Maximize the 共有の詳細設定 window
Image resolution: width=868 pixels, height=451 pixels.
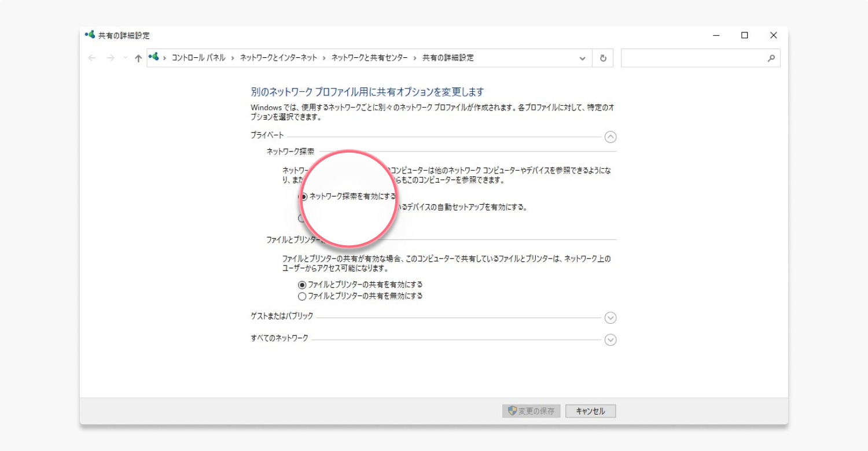745,35
